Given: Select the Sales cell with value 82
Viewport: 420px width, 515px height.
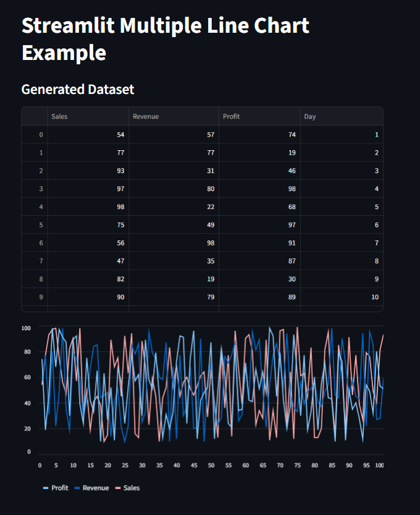Looking at the screenshot, I should [88, 279].
